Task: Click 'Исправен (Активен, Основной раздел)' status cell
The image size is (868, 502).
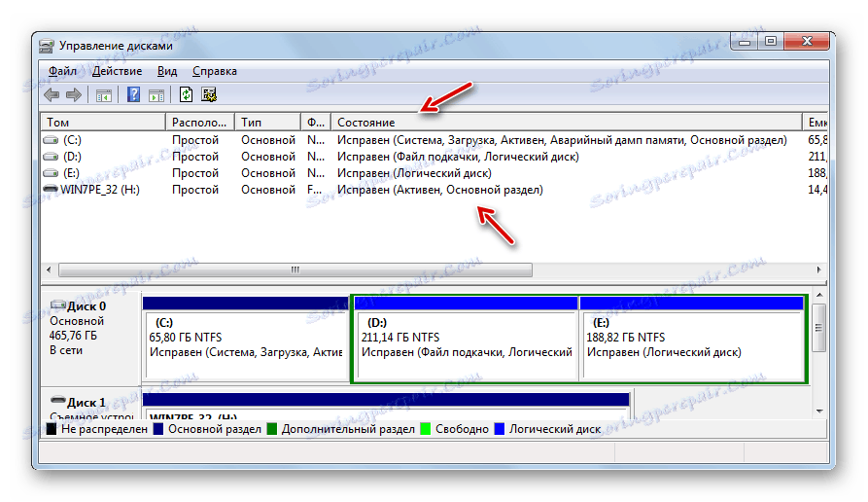Action: coord(440,190)
